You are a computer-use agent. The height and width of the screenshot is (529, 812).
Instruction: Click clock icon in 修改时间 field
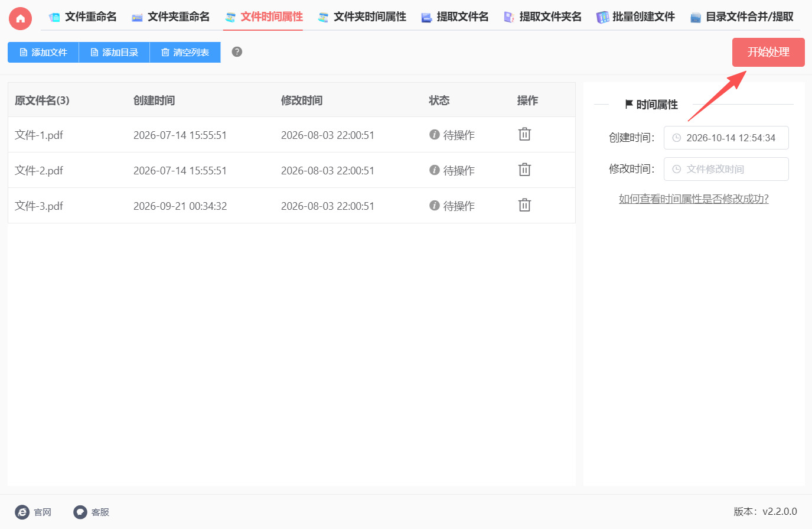point(677,169)
